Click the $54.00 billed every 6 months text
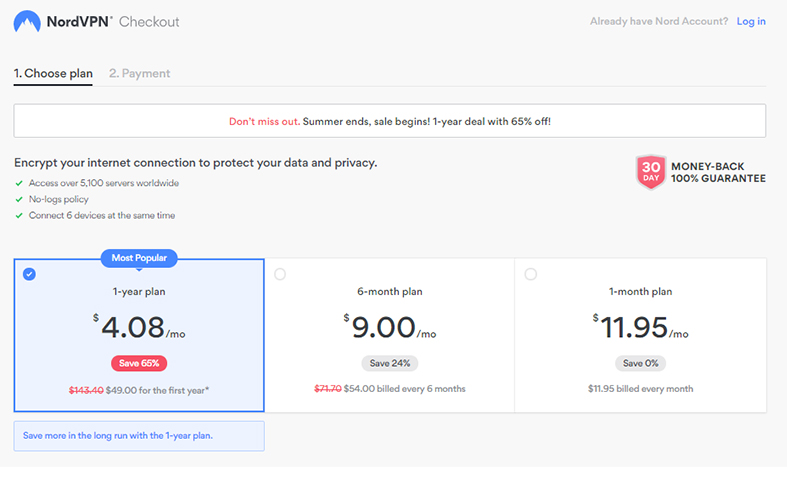This screenshot has height=481, width=787. 405,389
